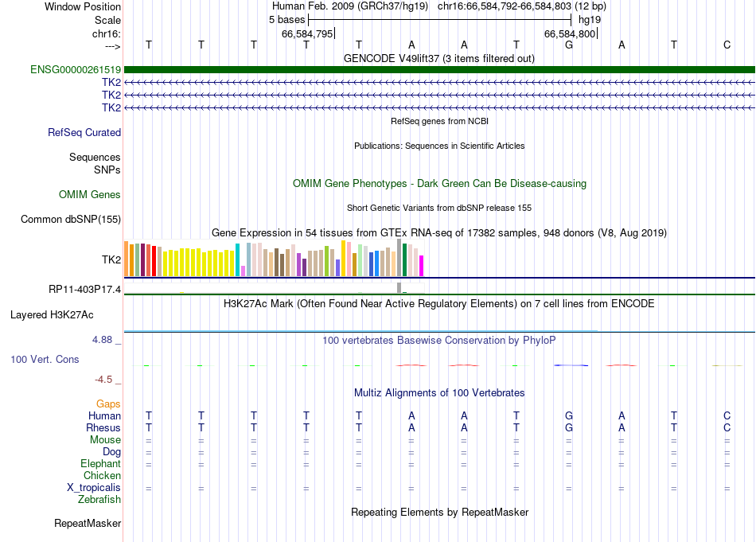Click the -4.5 PhyloP lower scale value
This screenshot has width=756, height=542.
coord(103,380)
